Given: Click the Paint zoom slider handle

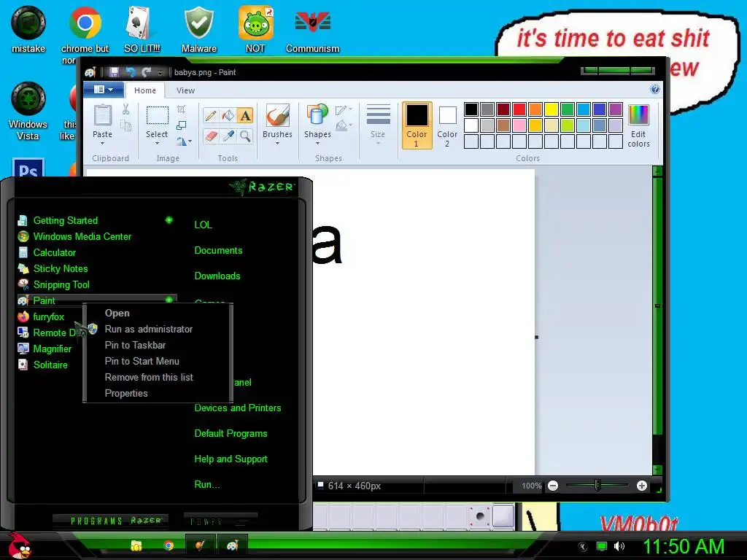Looking at the screenshot, I should (x=597, y=485).
